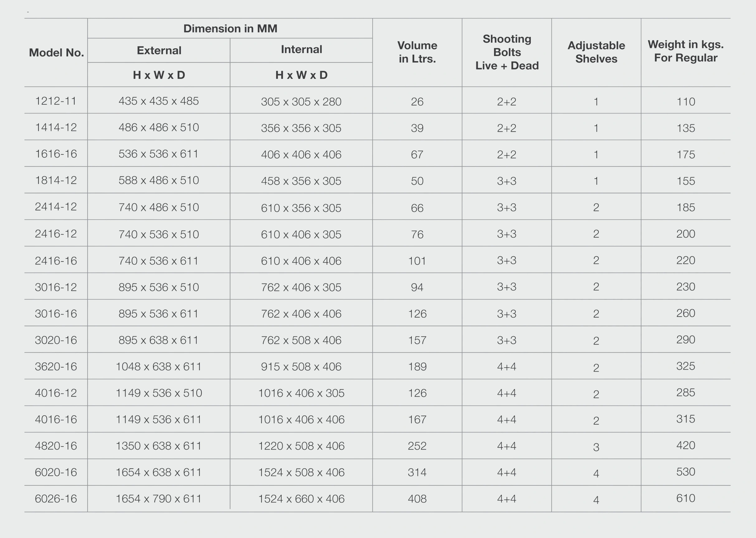This screenshot has width=756, height=538.
Task: Click the External dimension subheader
Action: coord(159,50)
